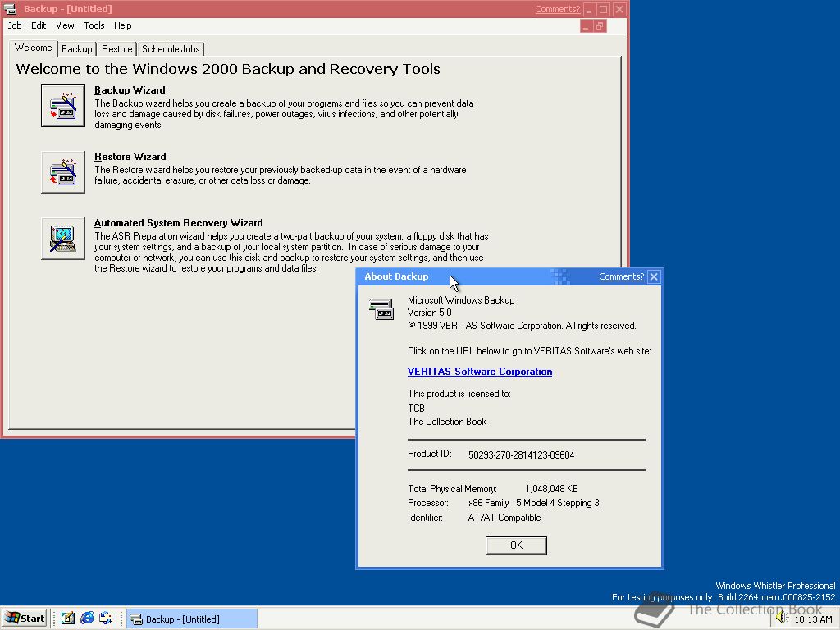840x630 pixels.
Task: Launch Internet Explorer from quick launch
Action: [87, 619]
